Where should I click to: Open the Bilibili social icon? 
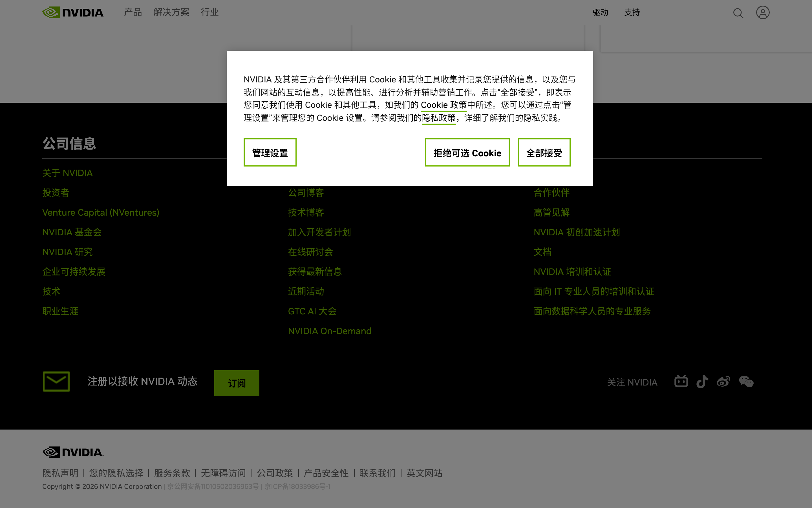[x=681, y=382]
